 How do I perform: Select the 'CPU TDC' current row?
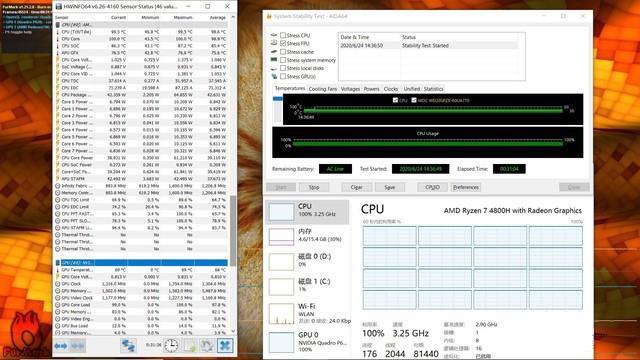point(141,81)
